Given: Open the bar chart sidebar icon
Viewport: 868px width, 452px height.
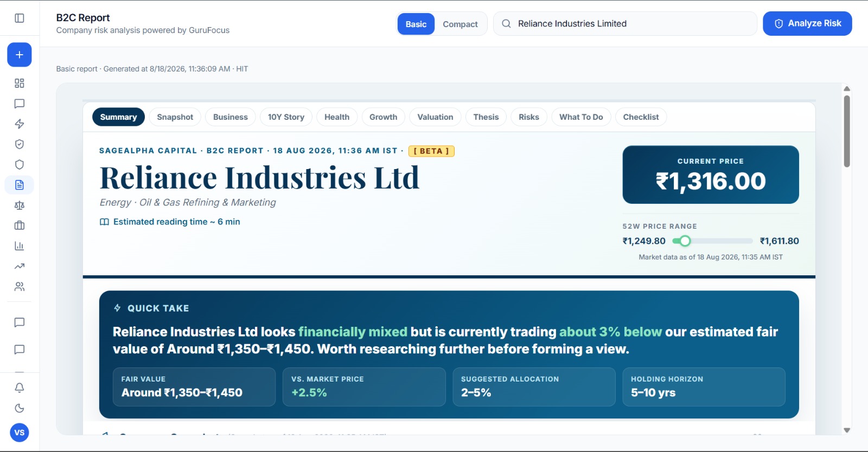Looking at the screenshot, I should pos(20,246).
